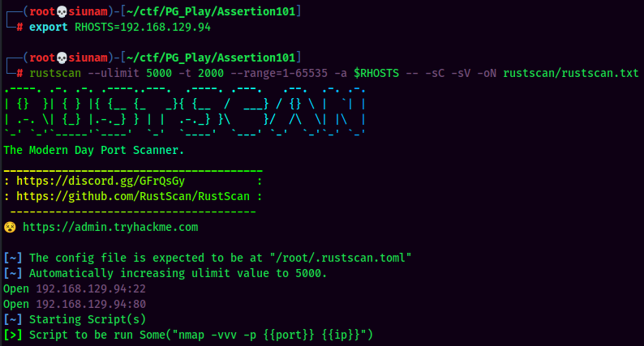Click the rustscan/rustscan.txt output path
This screenshot has width=644, height=346.
click(570, 74)
